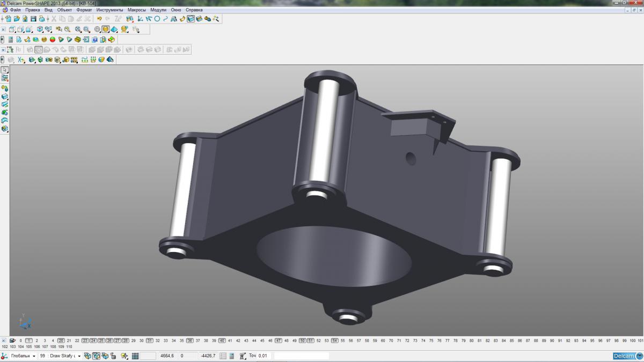Select the Line tool icon

click(x=149, y=19)
